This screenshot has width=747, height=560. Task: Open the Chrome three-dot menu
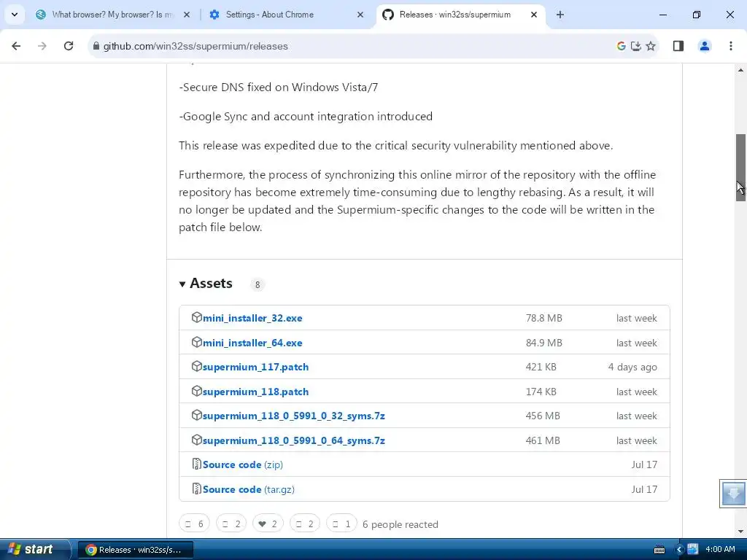731,46
